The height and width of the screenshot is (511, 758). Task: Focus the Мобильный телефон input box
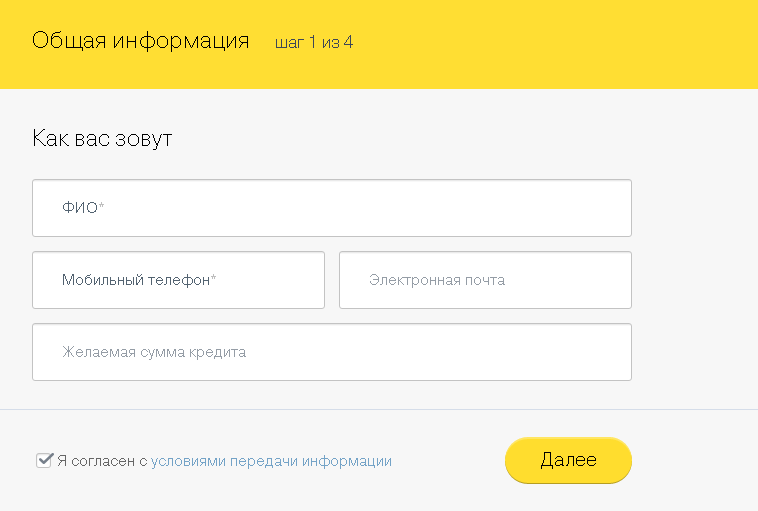pos(178,280)
